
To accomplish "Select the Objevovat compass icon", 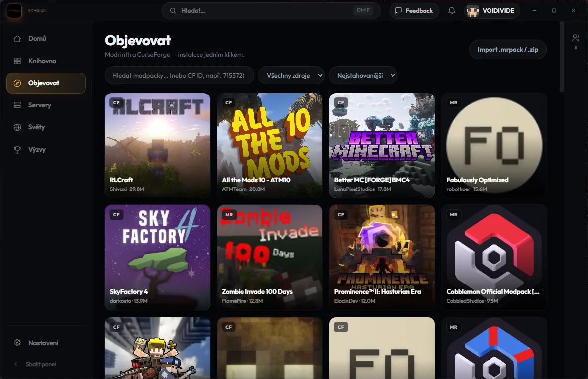I will [17, 83].
